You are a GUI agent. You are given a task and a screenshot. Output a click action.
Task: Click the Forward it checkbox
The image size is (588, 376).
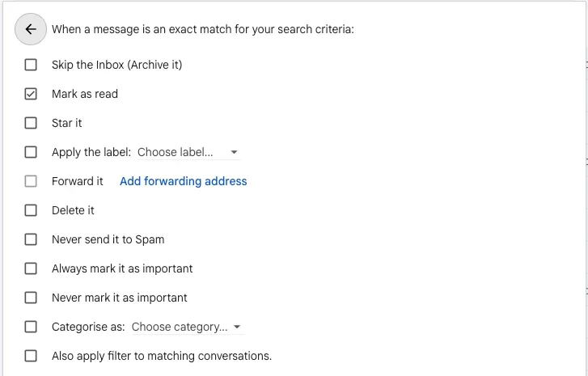point(31,181)
